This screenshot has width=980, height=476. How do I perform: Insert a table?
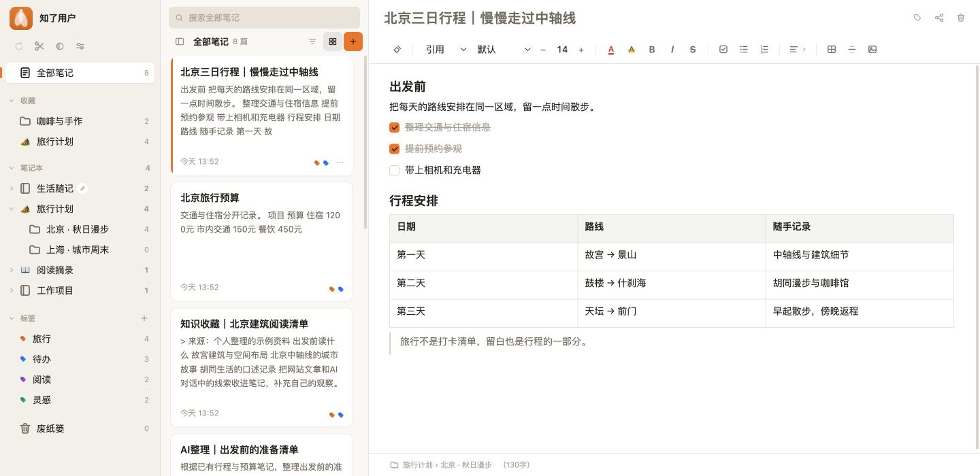point(832,50)
